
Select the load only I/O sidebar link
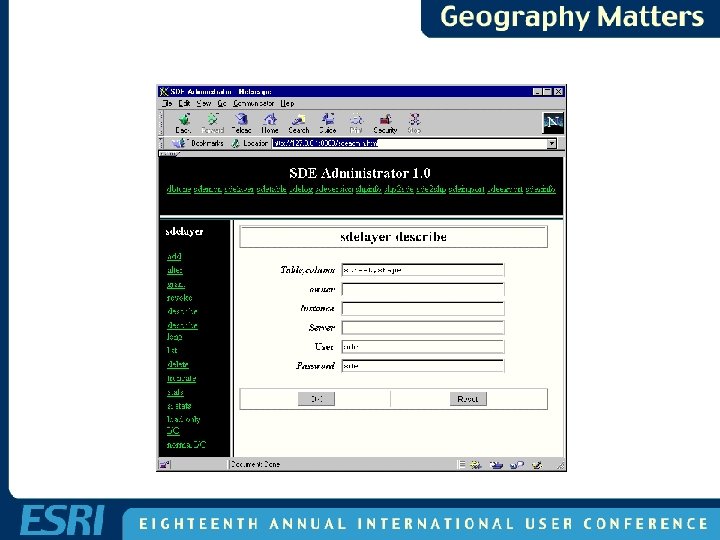[x=183, y=425]
